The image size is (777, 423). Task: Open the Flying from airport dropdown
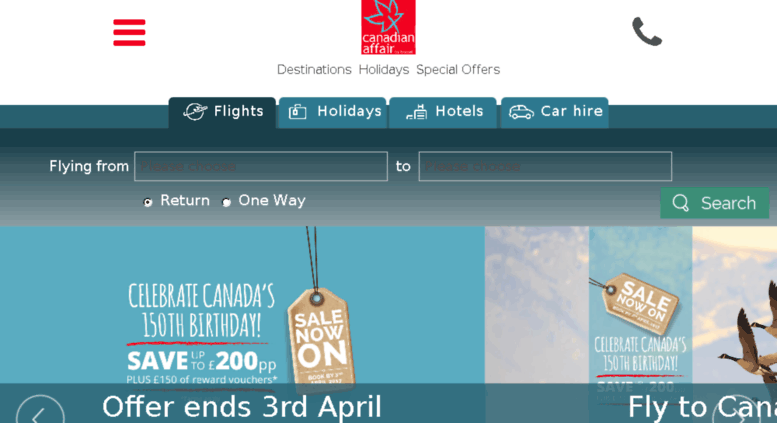pos(261,166)
